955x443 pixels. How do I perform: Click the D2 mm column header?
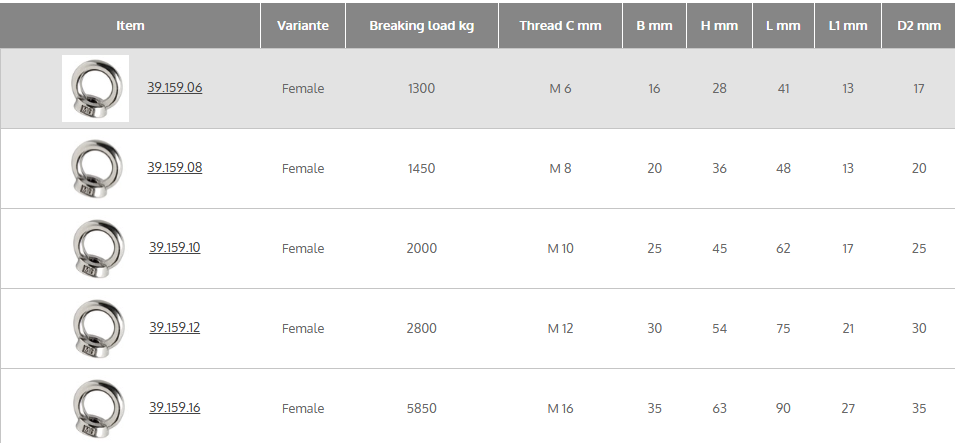click(x=919, y=25)
